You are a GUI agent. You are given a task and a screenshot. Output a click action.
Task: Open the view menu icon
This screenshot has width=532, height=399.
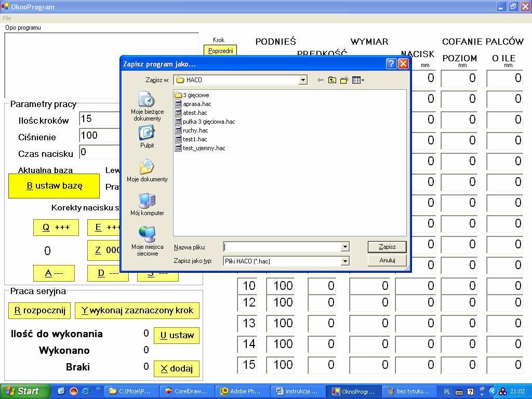tap(358, 80)
